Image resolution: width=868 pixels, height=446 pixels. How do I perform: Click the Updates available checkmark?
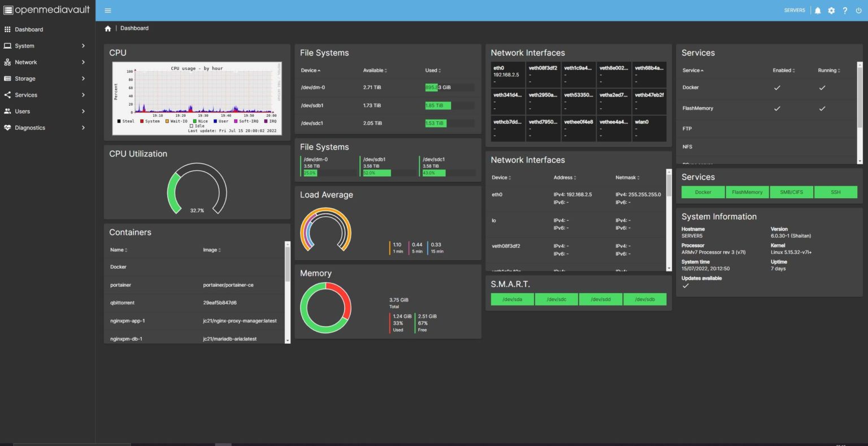click(x=685, y=286)
